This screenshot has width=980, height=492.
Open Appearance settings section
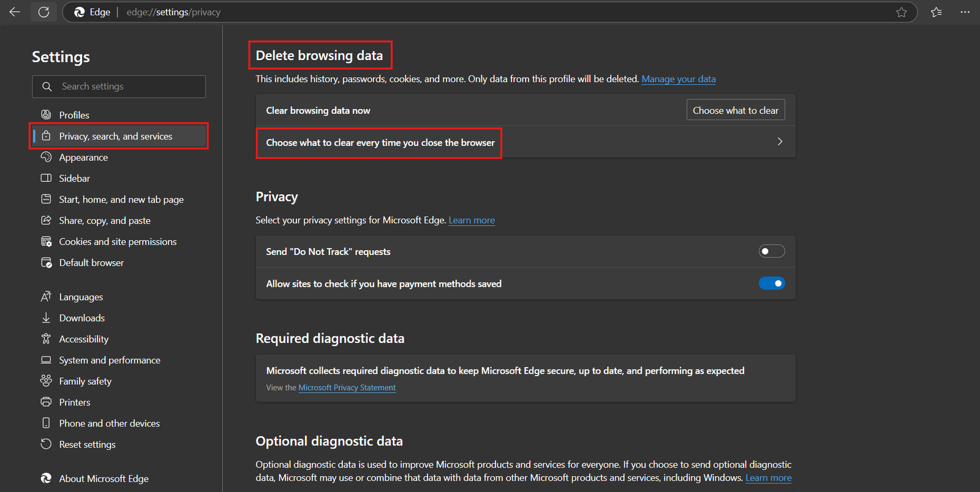[x=83, y=157]
